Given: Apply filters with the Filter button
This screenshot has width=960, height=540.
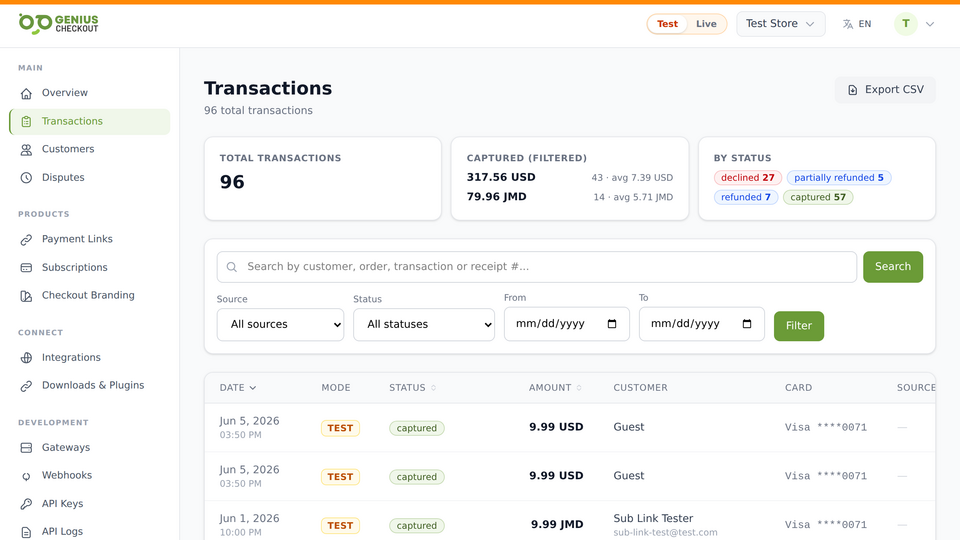Looking at the screenshot, I should point(798,326).
